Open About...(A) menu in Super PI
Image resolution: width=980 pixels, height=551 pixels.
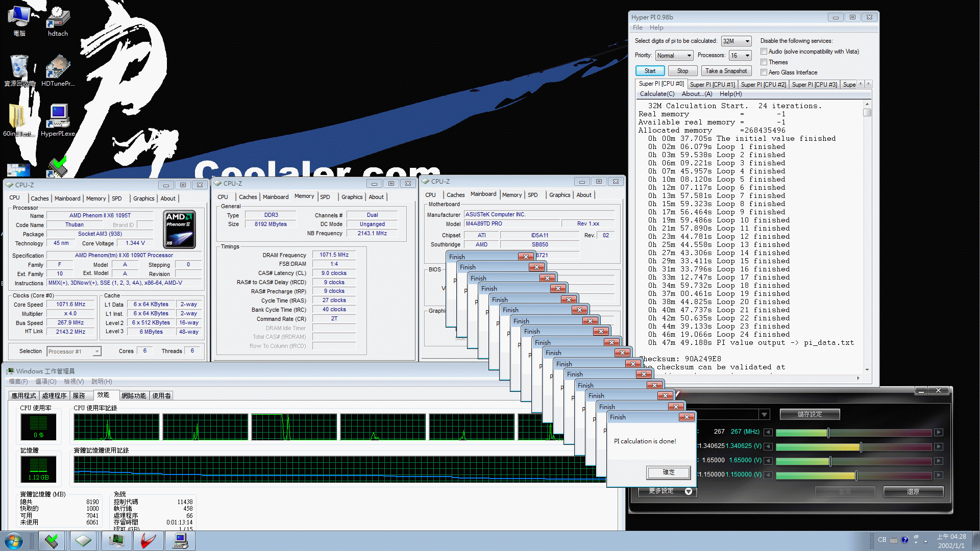point(697,94)
